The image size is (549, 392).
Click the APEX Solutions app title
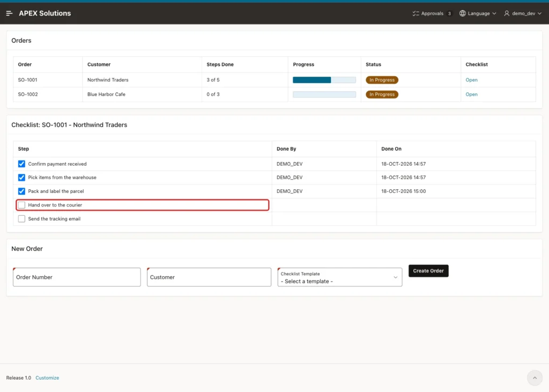point(45,13)
